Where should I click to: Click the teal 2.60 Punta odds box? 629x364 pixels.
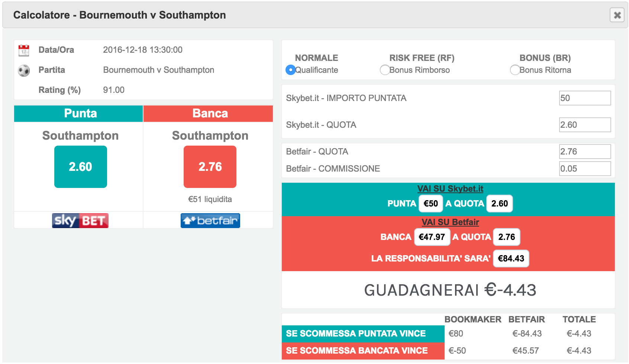click(x=80, y=167)
